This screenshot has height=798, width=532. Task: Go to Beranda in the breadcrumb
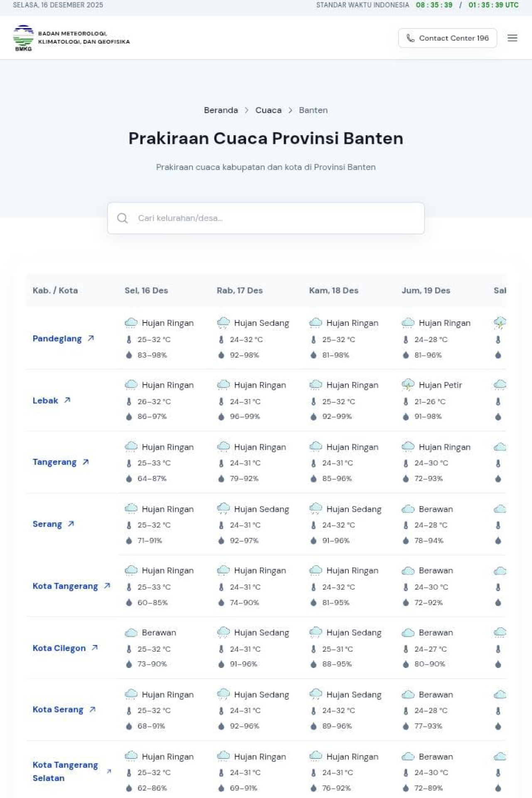click(x=221, y=110)
